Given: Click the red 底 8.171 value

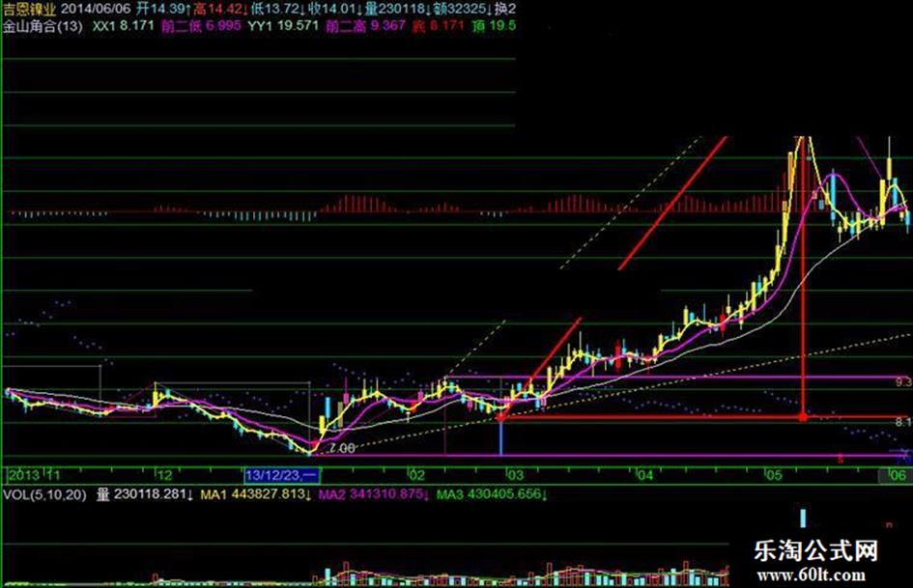Looking at the screenshot, I should click(x=439, y=26).
